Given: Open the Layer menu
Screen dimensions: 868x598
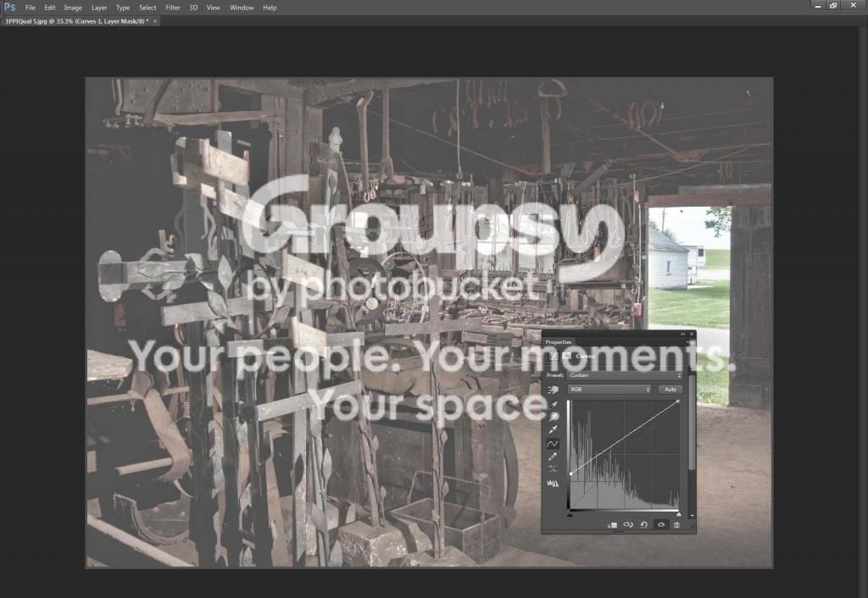Looking at the screenshot, I should (99, 8).
